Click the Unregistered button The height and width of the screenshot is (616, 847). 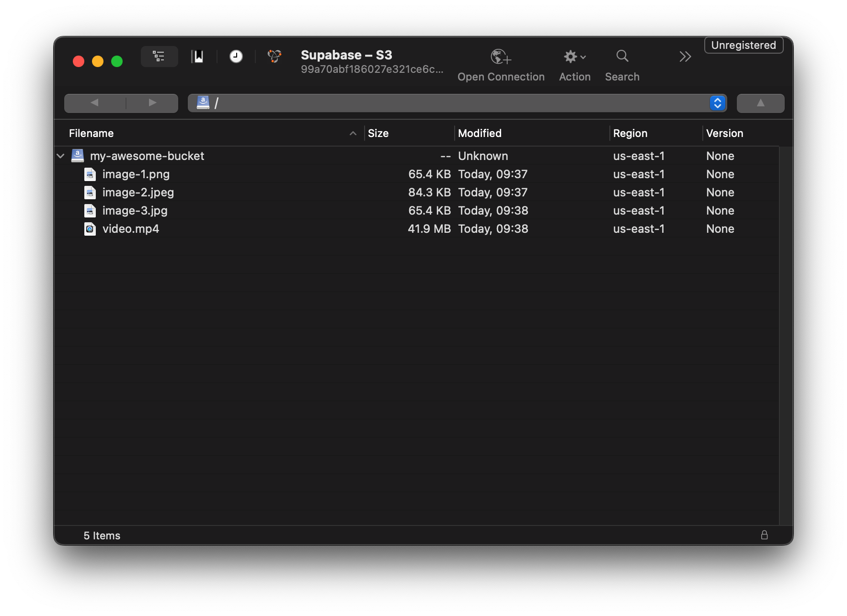pyautogui.click(x=744, y=45)
